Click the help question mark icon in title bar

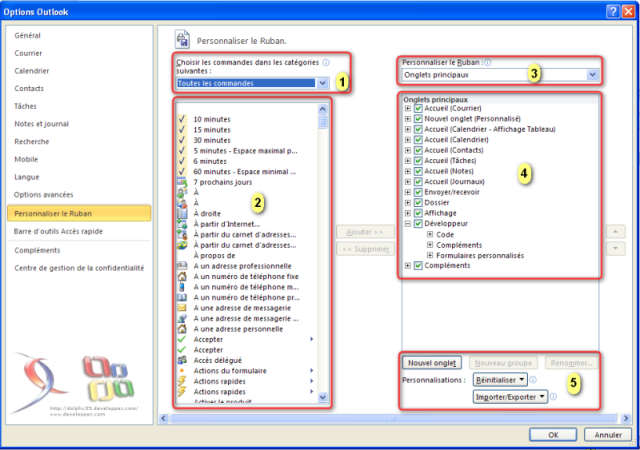[610, 9]
